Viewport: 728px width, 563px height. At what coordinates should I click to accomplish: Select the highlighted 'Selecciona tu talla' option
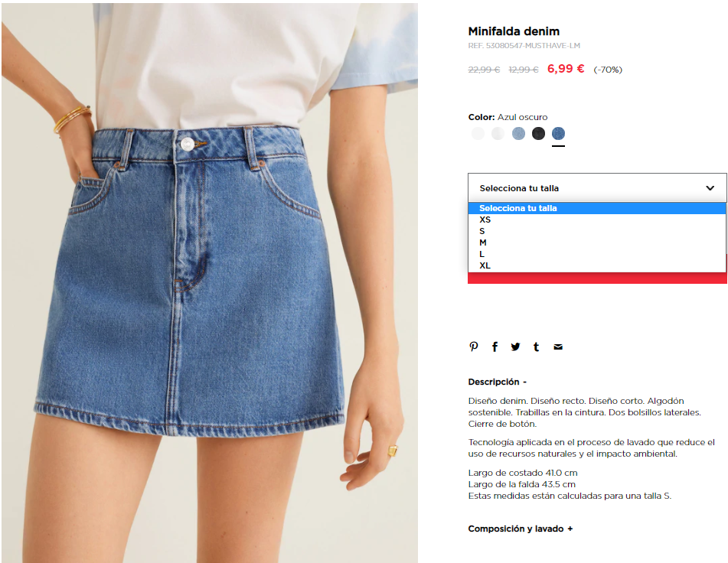pos(597,208)
